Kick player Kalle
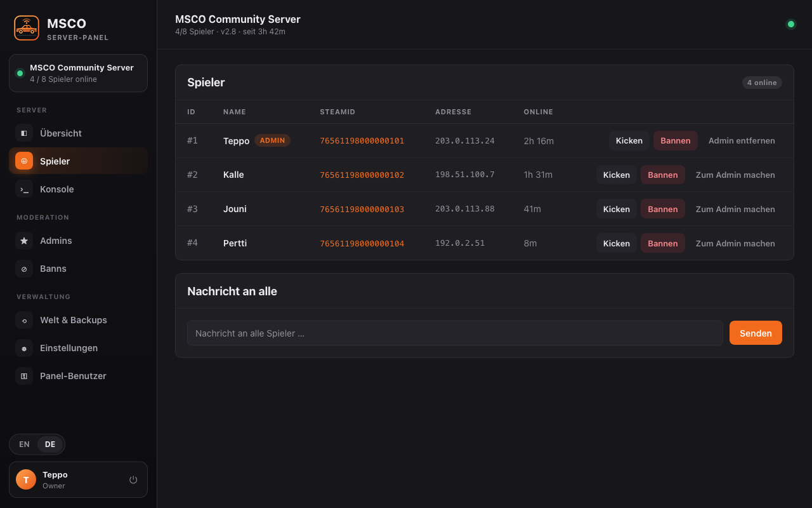This screenshot has height=508, width=812. (617, 175)
